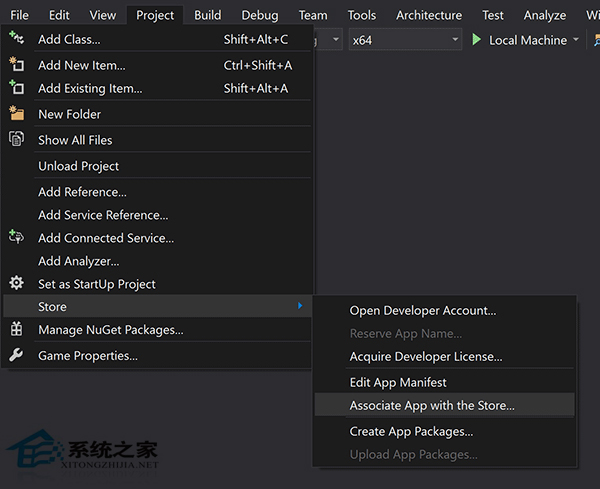This screenshot has width=600, height=489.
Task: Choose Add Service Reference... entry
Action: click(157, 215)
